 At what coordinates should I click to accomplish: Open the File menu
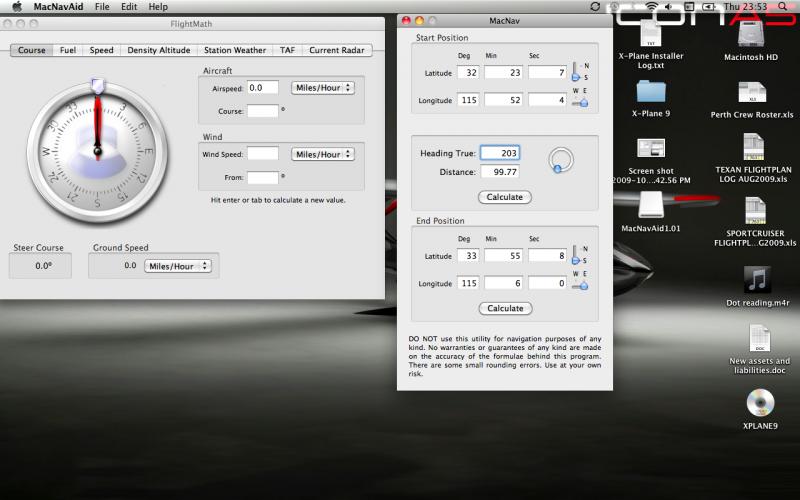[102, 7]
